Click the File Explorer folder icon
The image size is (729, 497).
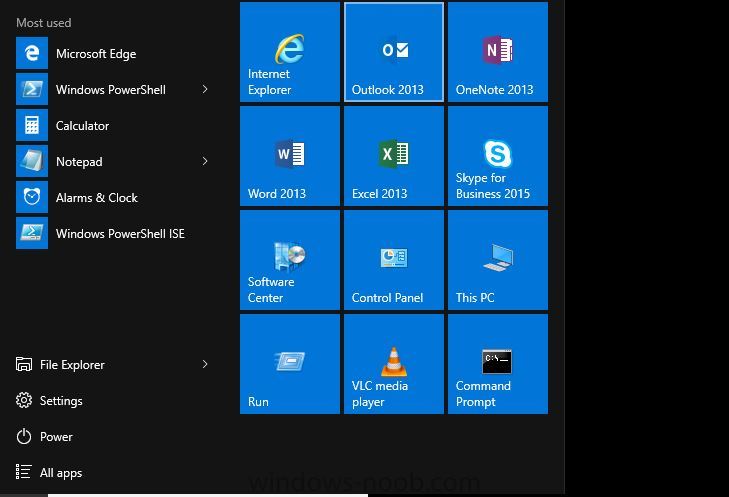(24, 364)
